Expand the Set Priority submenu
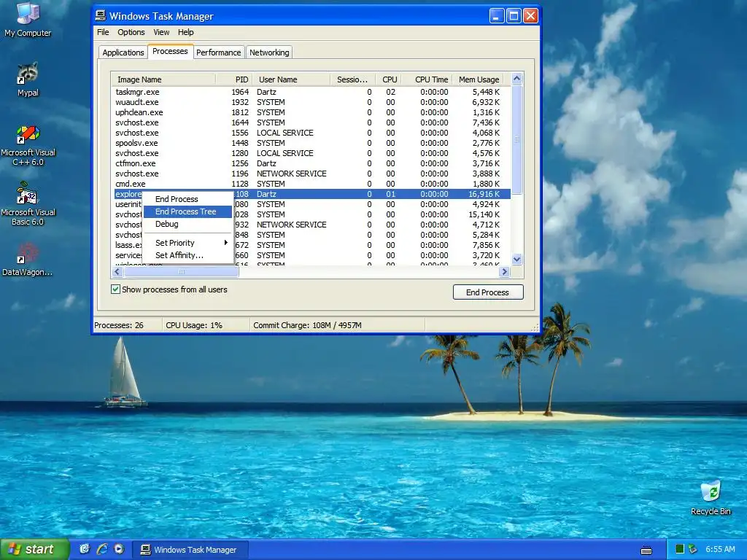The width and height of the screenshot is (747, 560). (187, 243)
